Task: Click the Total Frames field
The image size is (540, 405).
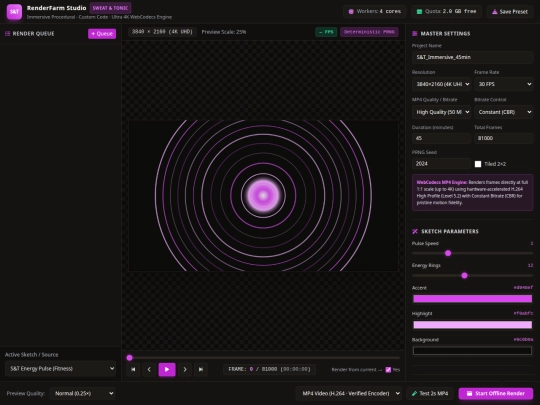Action: tap(503, 138)
